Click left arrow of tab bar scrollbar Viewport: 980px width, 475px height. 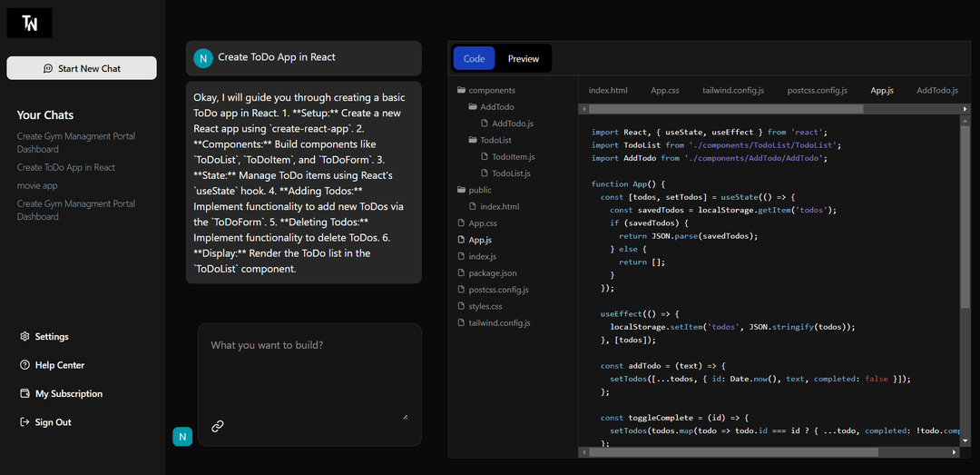(x=584, y=109)
